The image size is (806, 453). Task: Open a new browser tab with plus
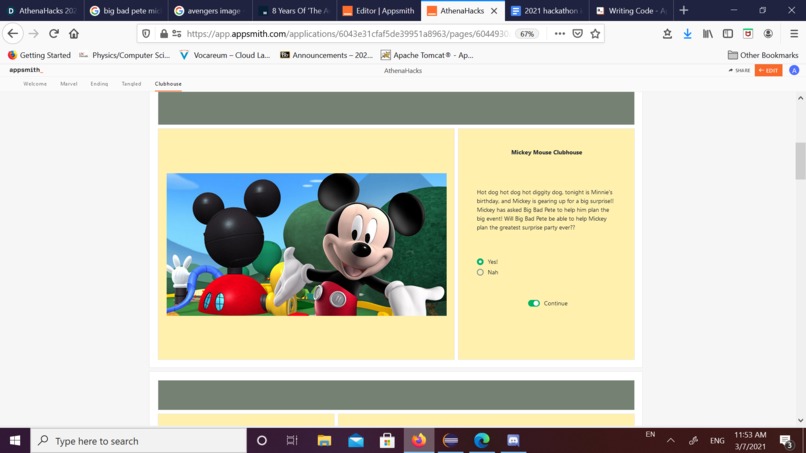pyautogui.click(x=684, y=10)
